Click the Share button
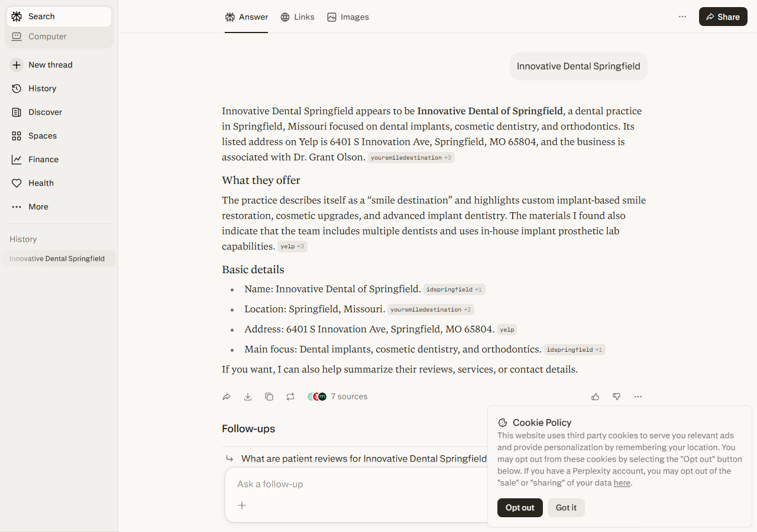This screenshot has height=532, width=757. [x=723, y=17]
